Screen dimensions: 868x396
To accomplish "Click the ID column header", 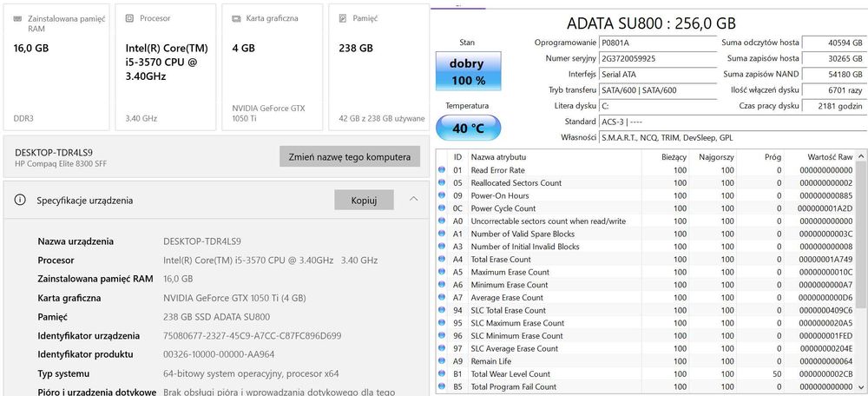I will [457, 156].
